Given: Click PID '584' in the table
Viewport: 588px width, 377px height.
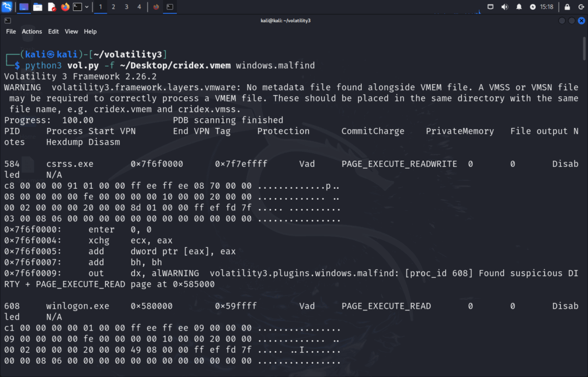Looking at the screenshot, I should click(12, 164).
